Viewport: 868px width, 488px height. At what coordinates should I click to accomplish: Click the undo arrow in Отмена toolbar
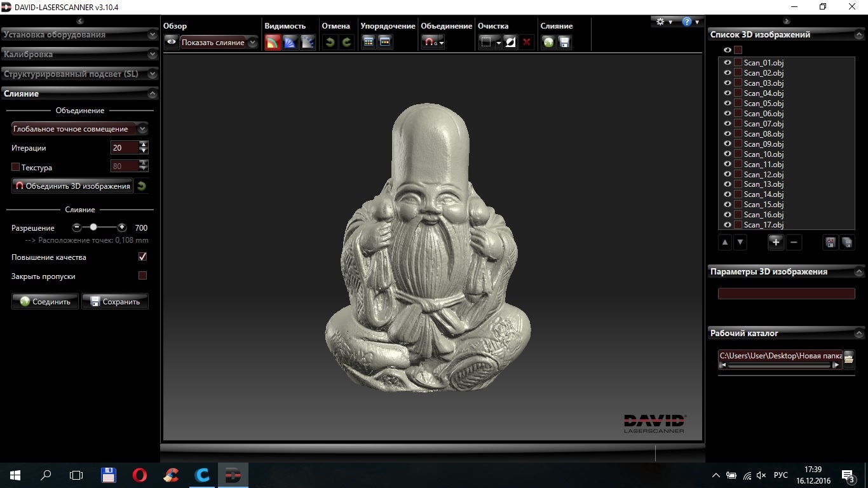[330, 43]
